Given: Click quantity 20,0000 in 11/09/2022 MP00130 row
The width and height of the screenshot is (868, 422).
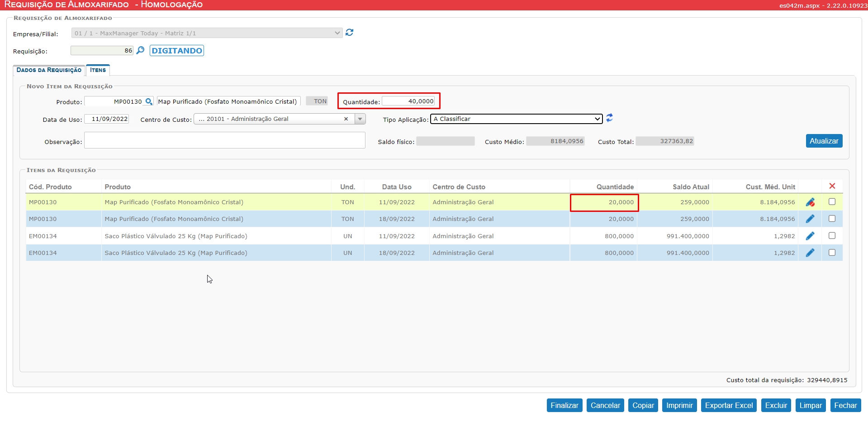Looking at the screenshot, I should [x=621, y=202].
